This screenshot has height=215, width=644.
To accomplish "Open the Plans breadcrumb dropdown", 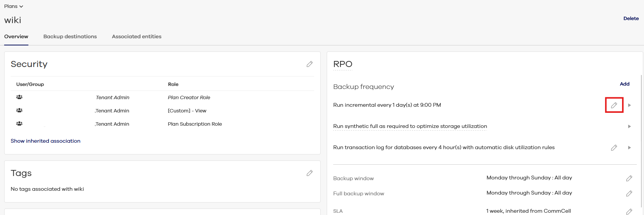I will point(14,6).
